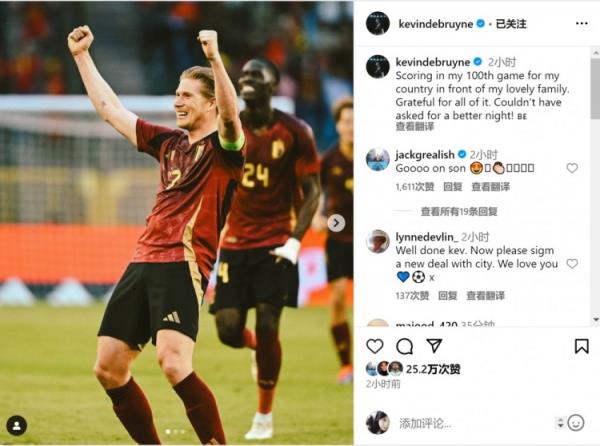Open the comment bubble icon
Screen dimensions: 600x446
(404, 347)
